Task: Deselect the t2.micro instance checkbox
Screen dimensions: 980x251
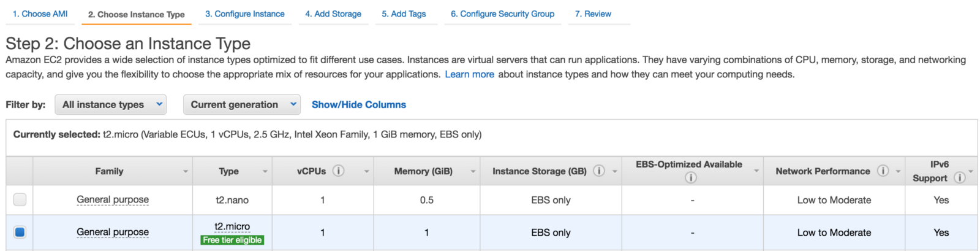Action: pyautogui.click(x=20, y=232)
